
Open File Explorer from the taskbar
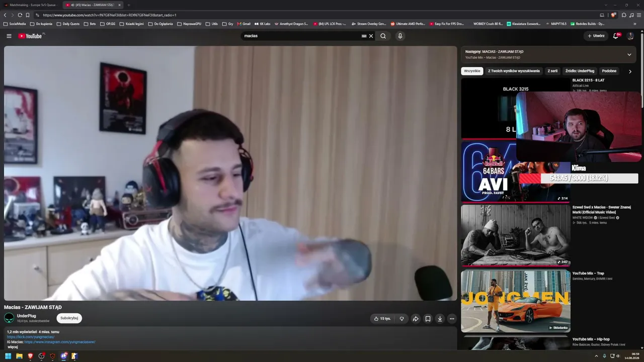[19, 356]
